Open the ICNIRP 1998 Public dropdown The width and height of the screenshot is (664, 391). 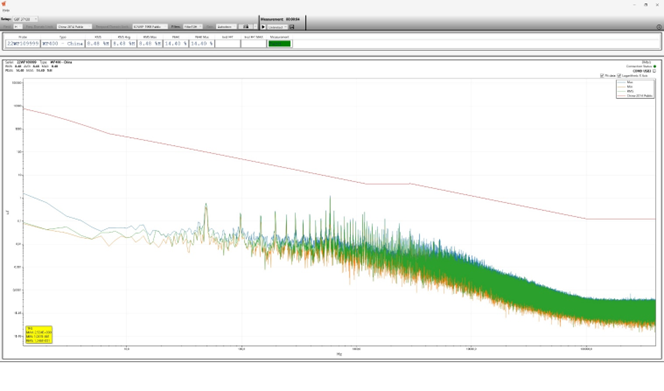click(150, 27)
